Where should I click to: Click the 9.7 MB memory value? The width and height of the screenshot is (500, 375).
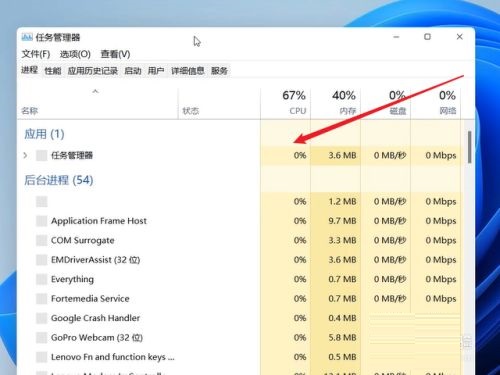click(x=342, y=221)
